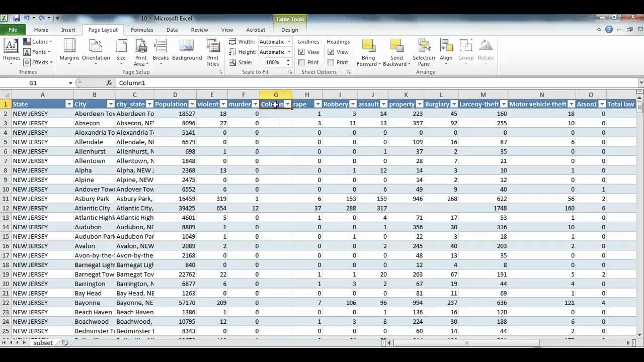Open the File tab

point(13,30)
